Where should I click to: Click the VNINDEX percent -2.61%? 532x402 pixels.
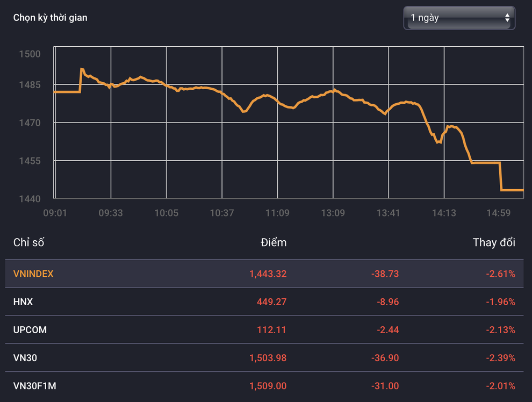(x=500, y=274)
